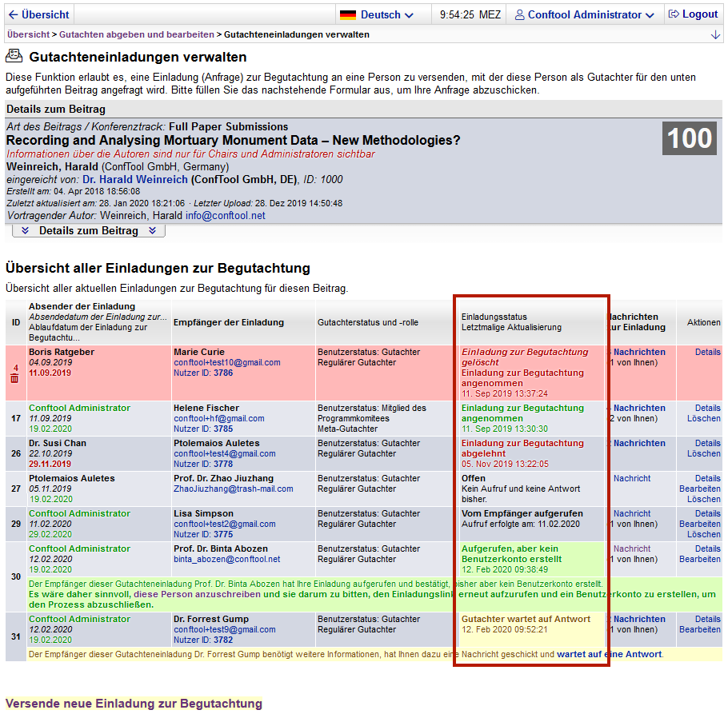Click the user icon beside Conftool Administrator
This screenshot has width=728, height=718.
[520, 14]
